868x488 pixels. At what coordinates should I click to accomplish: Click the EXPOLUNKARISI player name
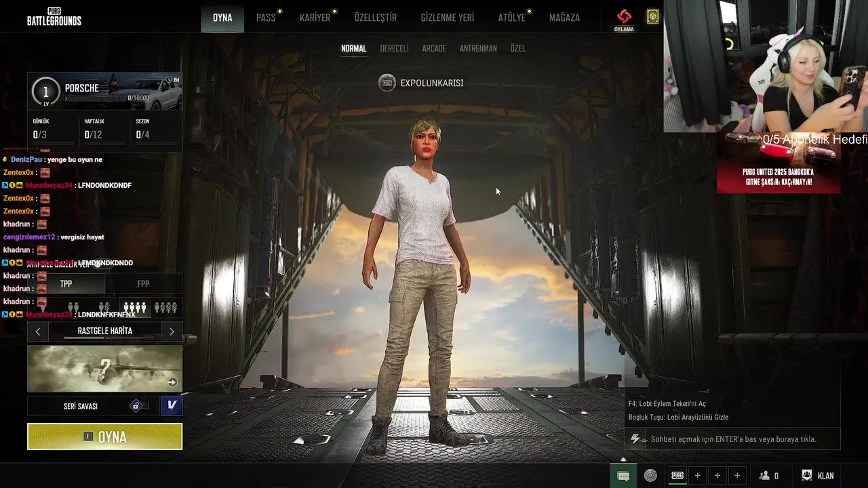432,83
